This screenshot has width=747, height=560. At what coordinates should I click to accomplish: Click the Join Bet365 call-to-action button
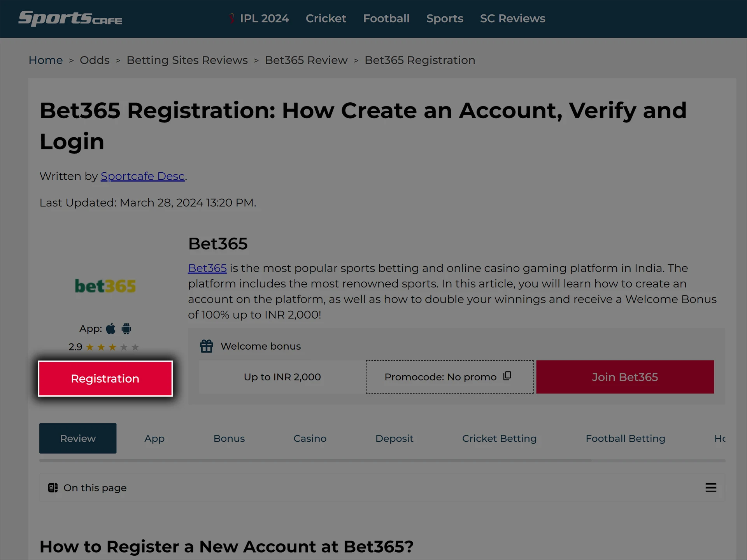coord(625,376)
